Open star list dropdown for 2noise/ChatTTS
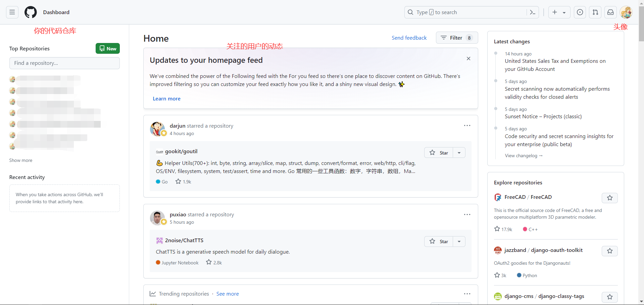The width and height of the screenshot is (644, 305). click(459, 242)
